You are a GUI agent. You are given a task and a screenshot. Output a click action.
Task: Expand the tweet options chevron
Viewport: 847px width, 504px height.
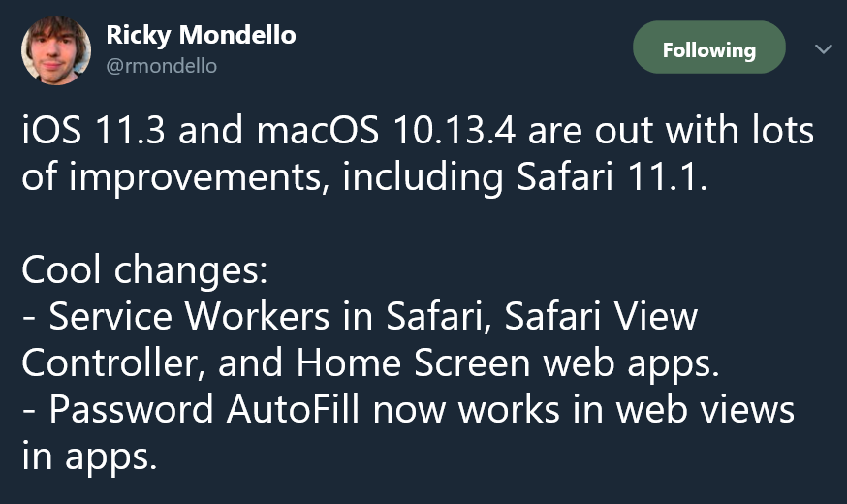[823, 49]
